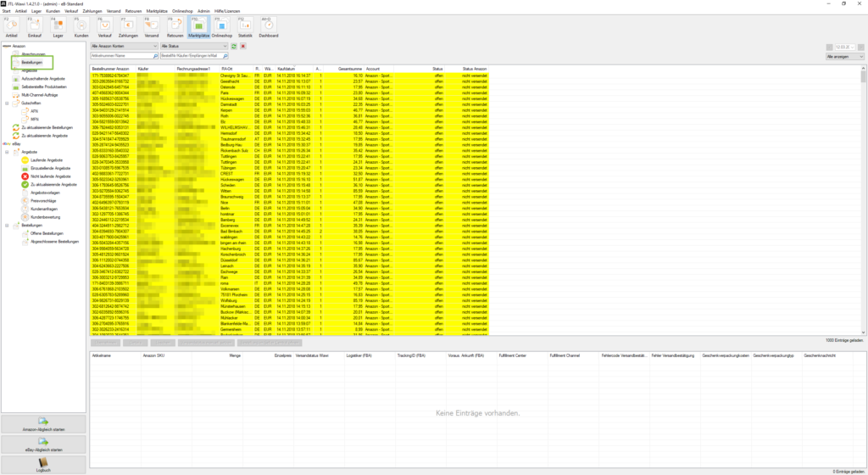Start the Amazon-Abgleich
The image size is (868, 475).
tap(42, 423)
